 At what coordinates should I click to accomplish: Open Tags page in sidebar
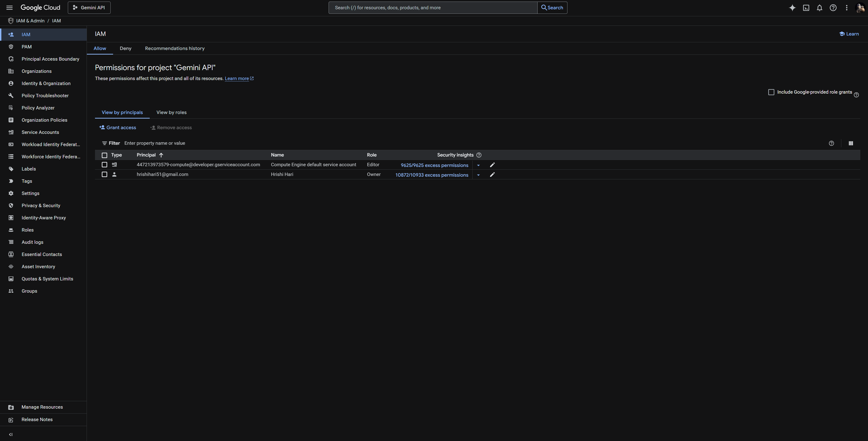coord(43,181)
